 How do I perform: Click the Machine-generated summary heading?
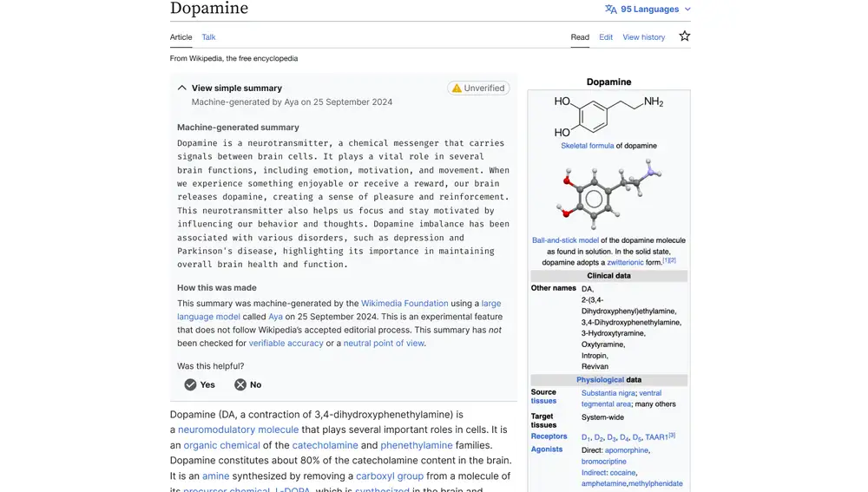238,128
